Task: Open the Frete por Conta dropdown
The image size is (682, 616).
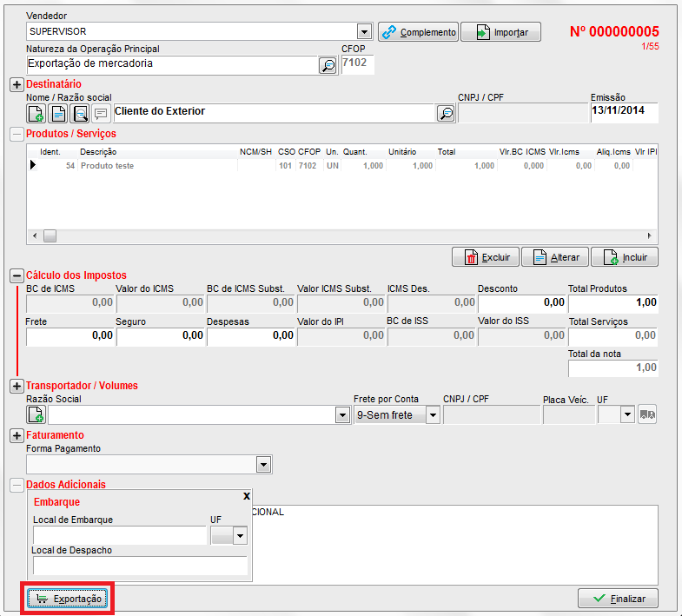Action: 432,415
